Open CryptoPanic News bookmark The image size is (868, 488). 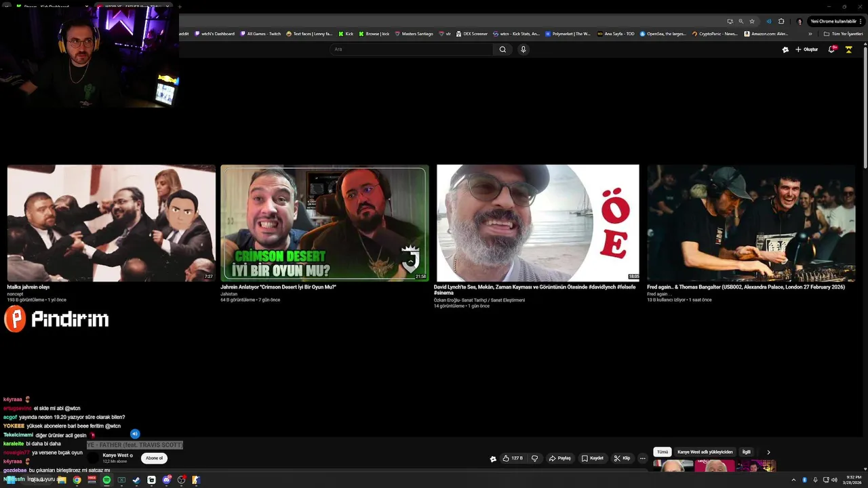pyautogui.click(x=715, y=34)
